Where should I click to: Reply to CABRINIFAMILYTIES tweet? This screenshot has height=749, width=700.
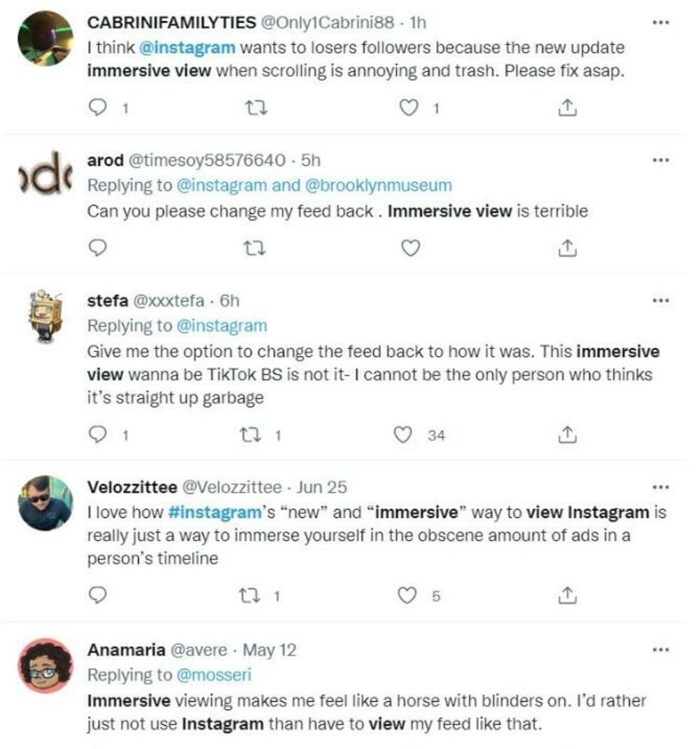point(101,108)
